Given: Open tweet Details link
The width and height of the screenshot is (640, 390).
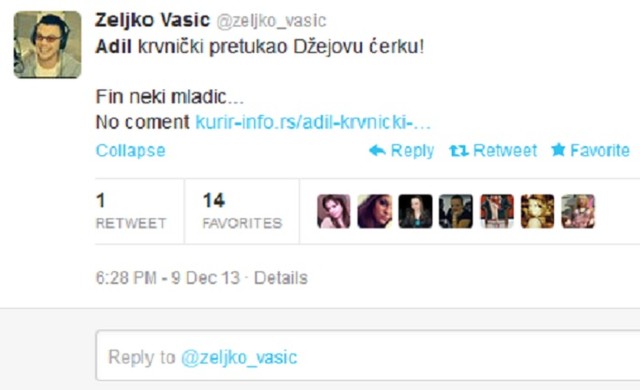Looking at the screenshot, I should pos(281,278).
